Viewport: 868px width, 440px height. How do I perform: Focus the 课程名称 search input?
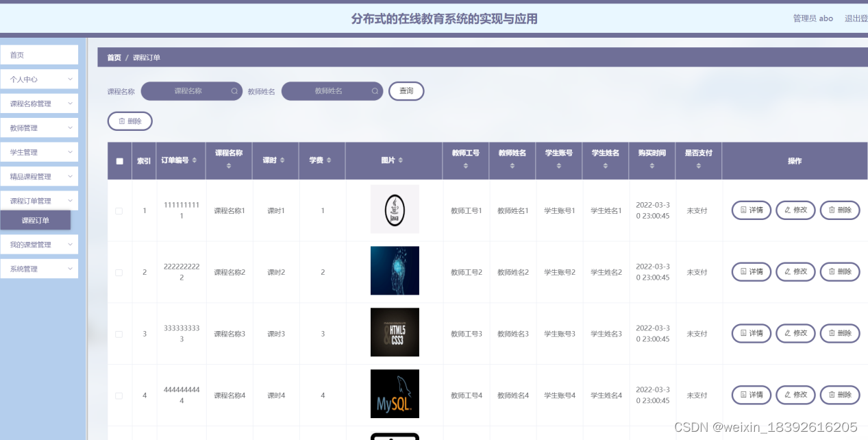point(192,91)
